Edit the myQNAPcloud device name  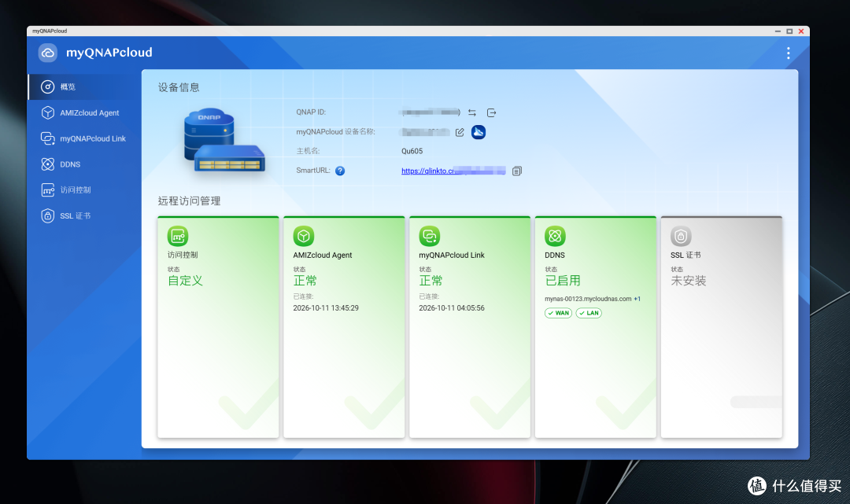(x=460, y=132)
